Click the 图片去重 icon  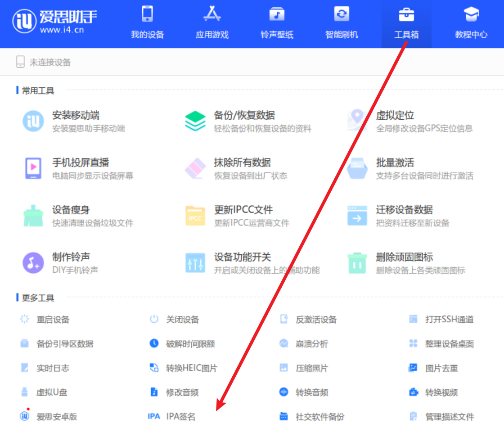(413, 367)
